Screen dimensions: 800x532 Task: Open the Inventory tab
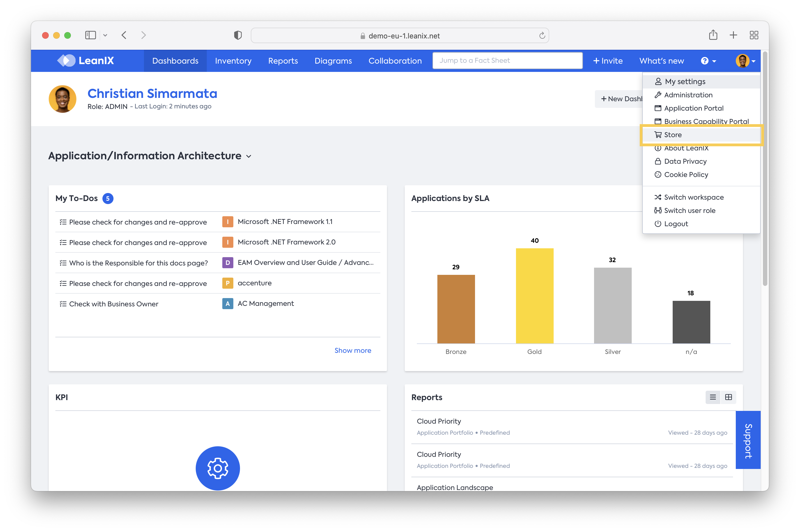pyautogui.click(x=233, y=61)
